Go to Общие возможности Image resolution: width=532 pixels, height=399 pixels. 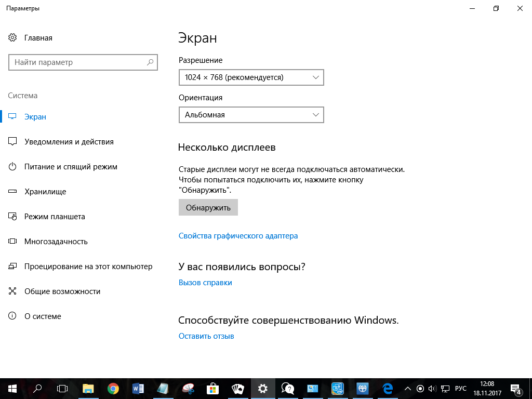(62, 291)
